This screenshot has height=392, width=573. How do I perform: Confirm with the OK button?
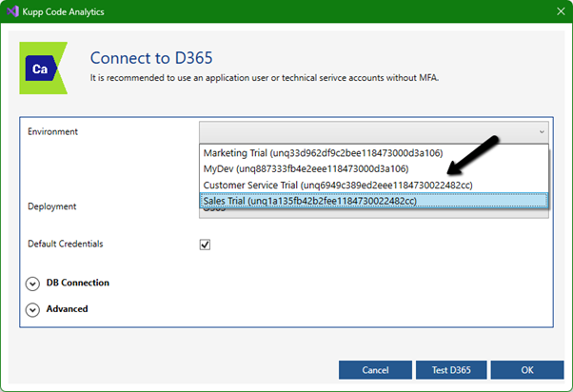pos(527,369)
